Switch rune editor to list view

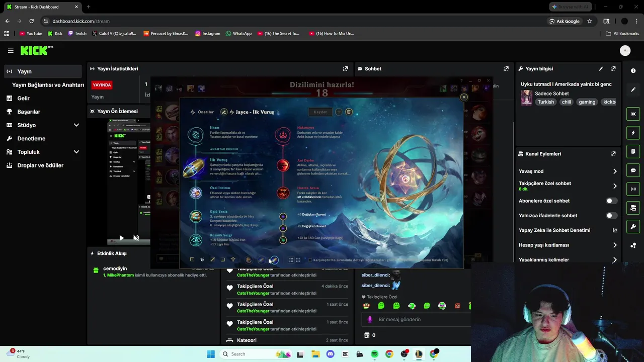[x=291, y=260]
